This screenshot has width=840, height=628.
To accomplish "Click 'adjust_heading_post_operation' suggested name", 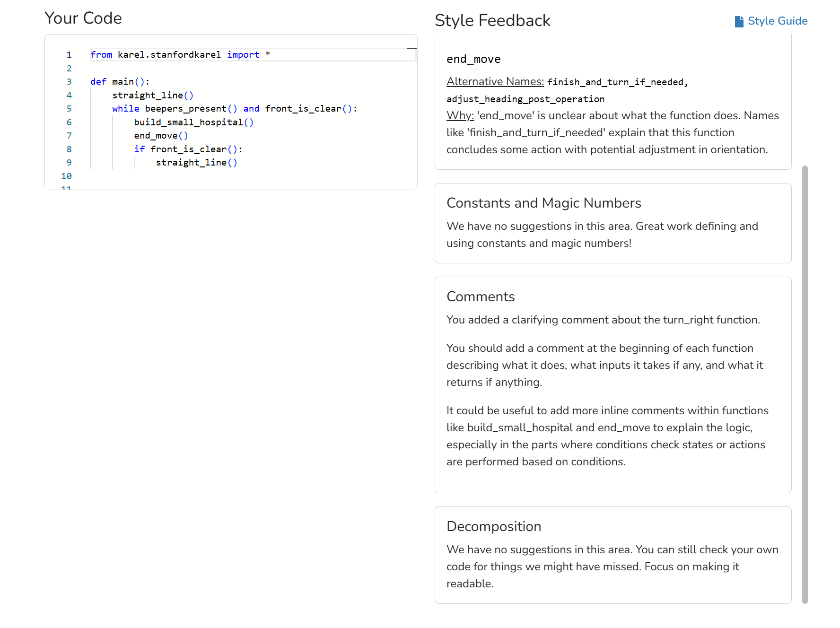I will (x=525, y=99).
